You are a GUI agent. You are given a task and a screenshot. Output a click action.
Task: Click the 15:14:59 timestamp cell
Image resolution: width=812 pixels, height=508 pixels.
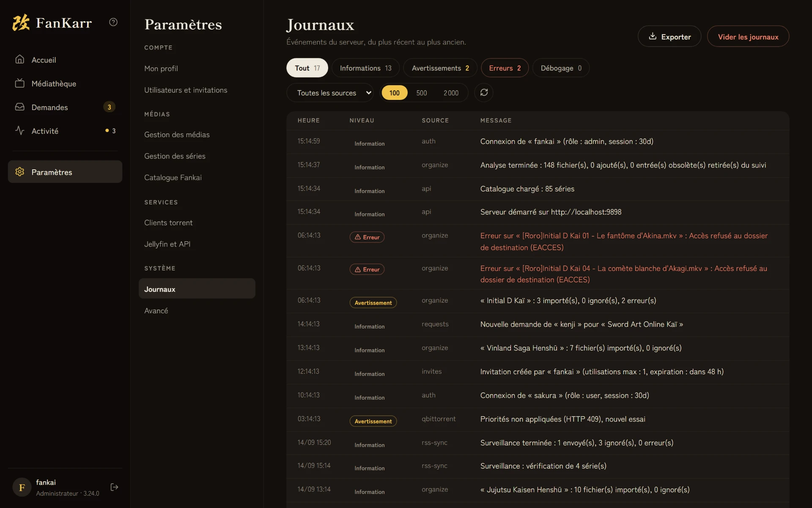coord(308,141)
